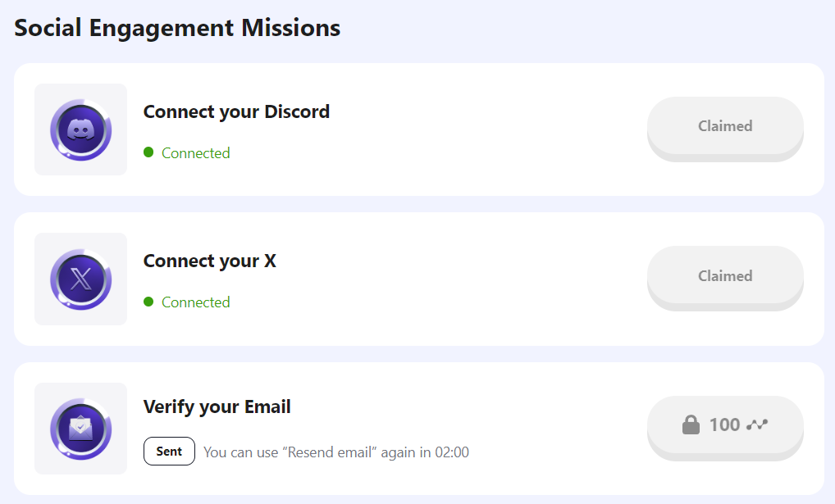Click Connected status text under X
The image size is (835, 504).
(x=195, y=302)
